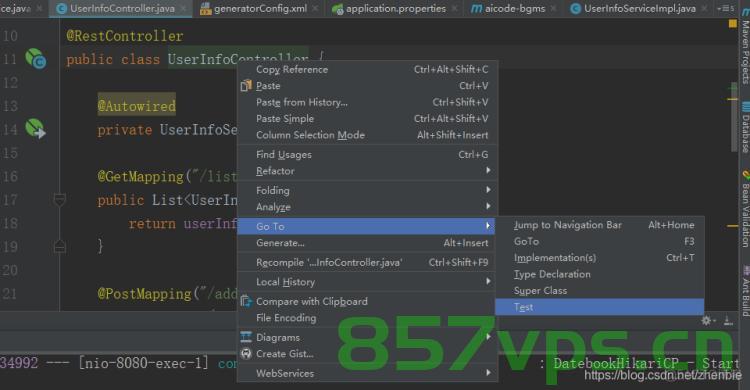Image resolution: width=750 pixels, height=390 pixels.
Task: Click the Paste clipboard icon in context menu
Action: pos(246,86)
